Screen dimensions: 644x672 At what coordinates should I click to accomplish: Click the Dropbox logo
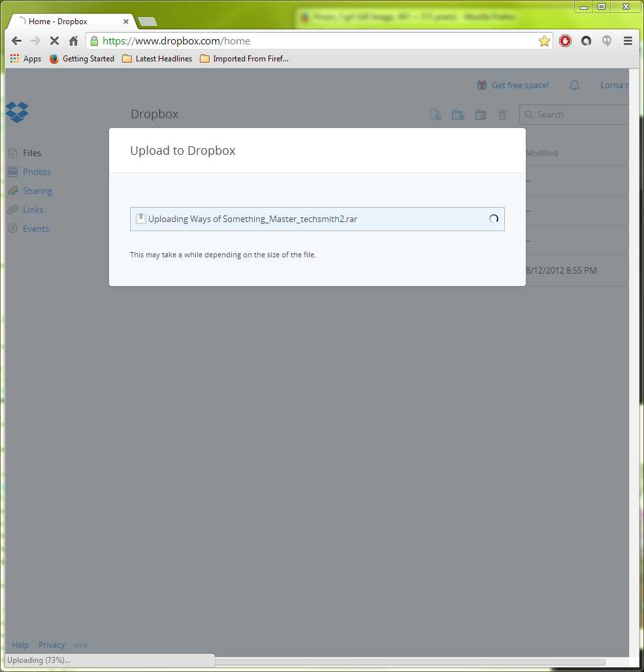pyautogui.click(x=17, y=112)
